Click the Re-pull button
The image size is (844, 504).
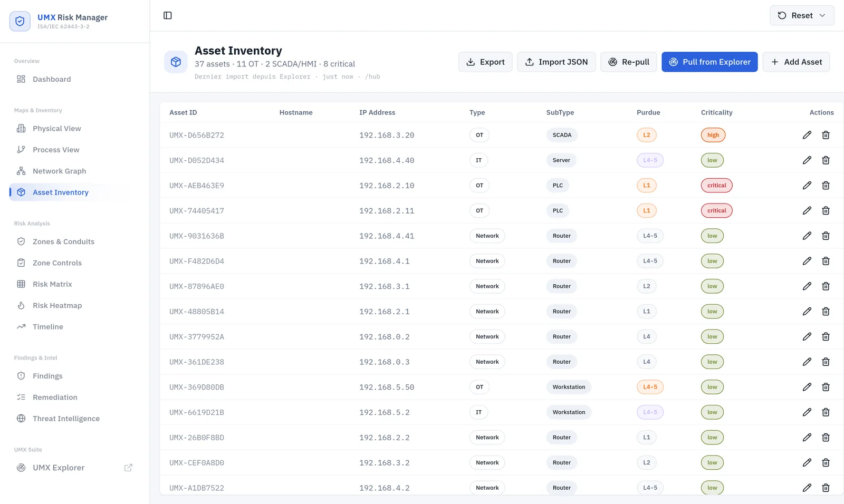tap(629, 62)
